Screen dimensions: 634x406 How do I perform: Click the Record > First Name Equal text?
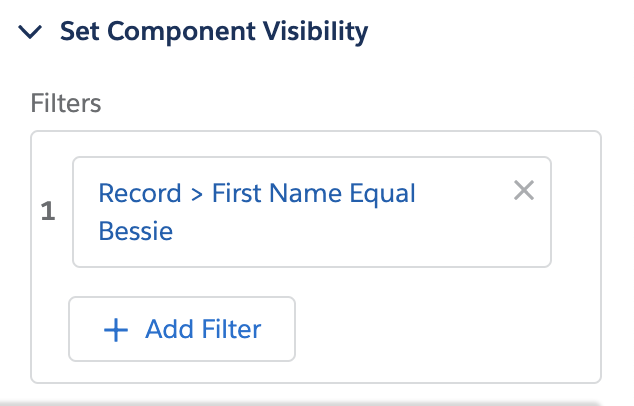tap(256, 193)
